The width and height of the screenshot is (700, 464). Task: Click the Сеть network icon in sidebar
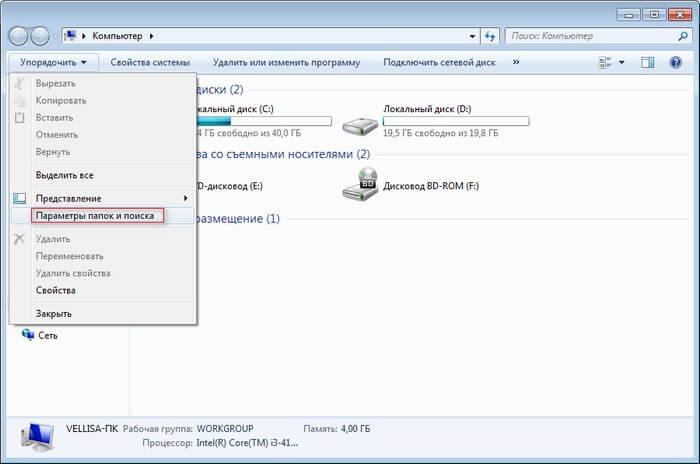[x=28, y=335]
